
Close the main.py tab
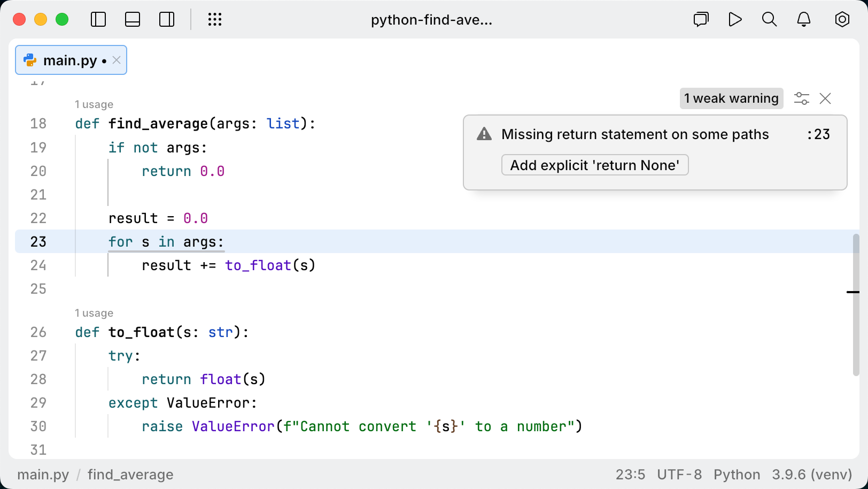point(117,60)
